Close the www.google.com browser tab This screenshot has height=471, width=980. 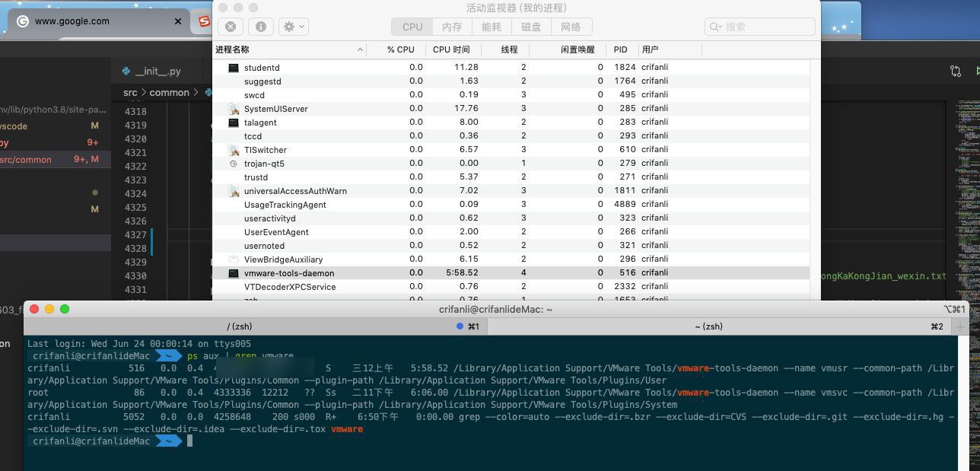178,21
